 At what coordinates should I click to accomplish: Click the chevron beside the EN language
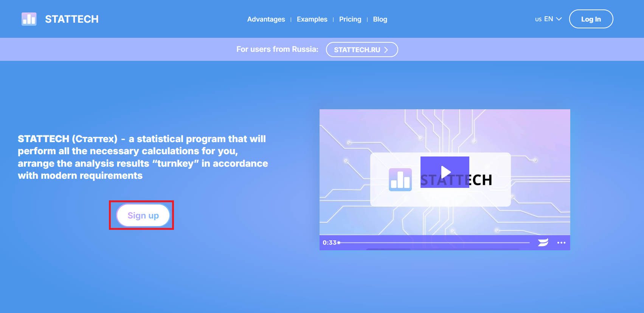559,19
